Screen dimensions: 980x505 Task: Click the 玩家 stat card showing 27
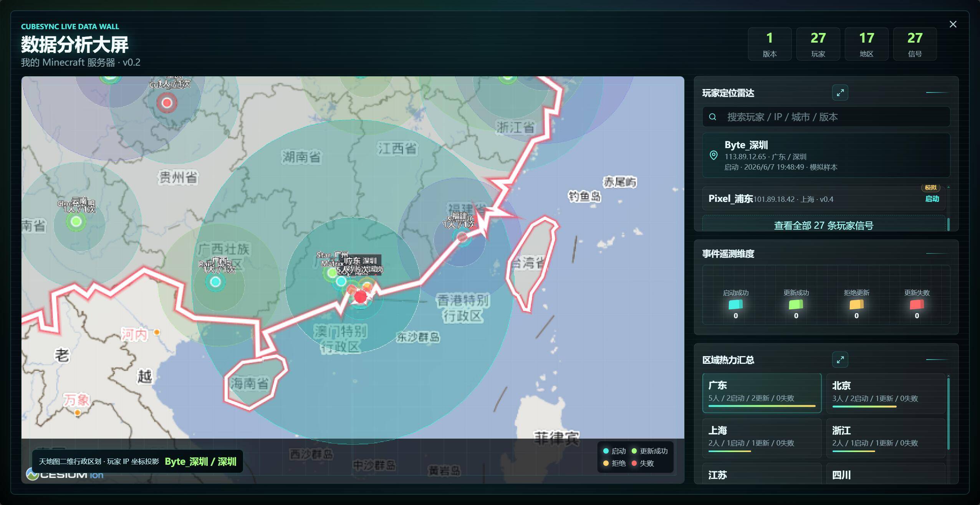[x=818, y=44]
